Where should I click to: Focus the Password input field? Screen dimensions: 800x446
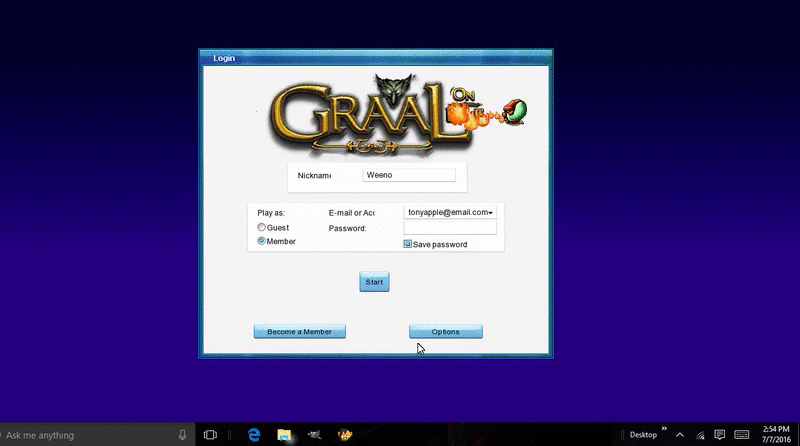point(450,228)
